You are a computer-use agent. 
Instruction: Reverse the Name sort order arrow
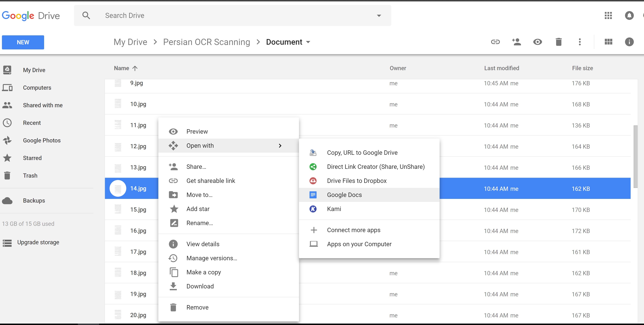point(135,68)
